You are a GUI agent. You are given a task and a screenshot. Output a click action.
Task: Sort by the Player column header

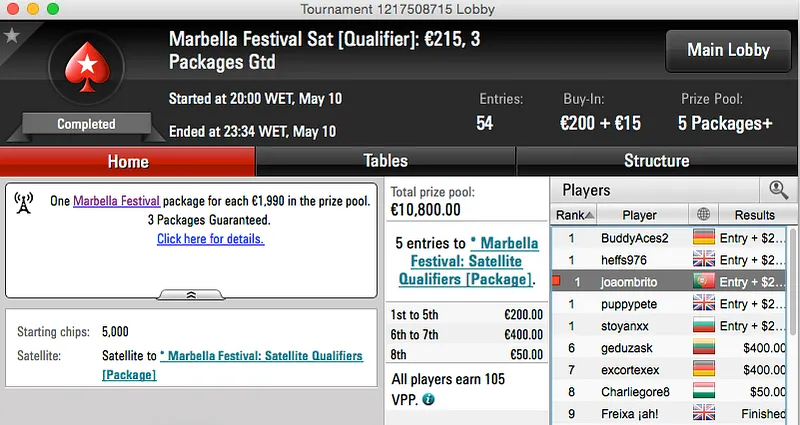click(640, 215)
